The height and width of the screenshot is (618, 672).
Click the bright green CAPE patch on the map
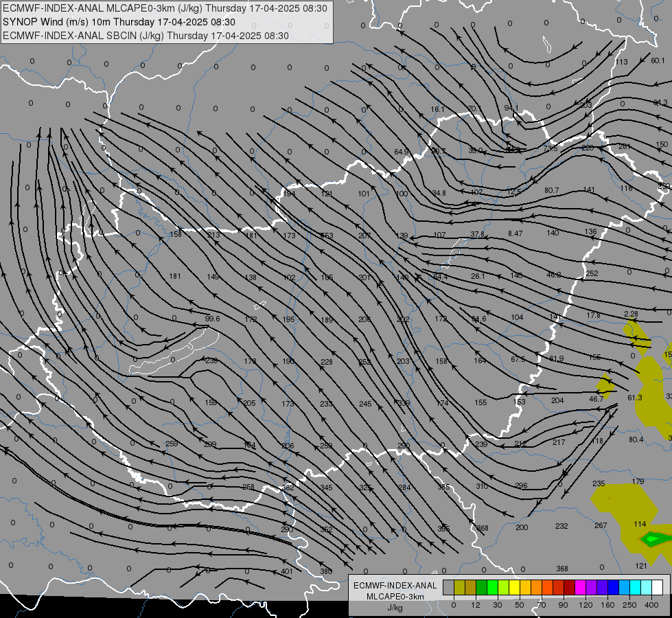click(x=652, y=538)
